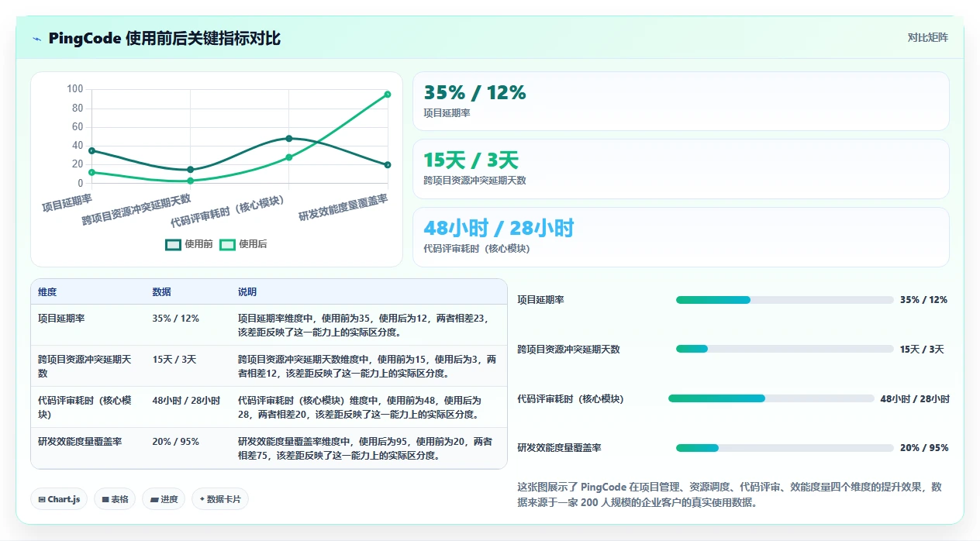Click the 进度 tag
980x541 pixels.
tap(164, 499)
